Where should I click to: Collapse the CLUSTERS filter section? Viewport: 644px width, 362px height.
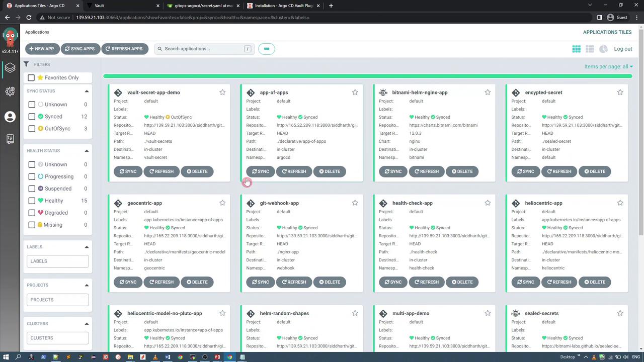click(87, 324)
